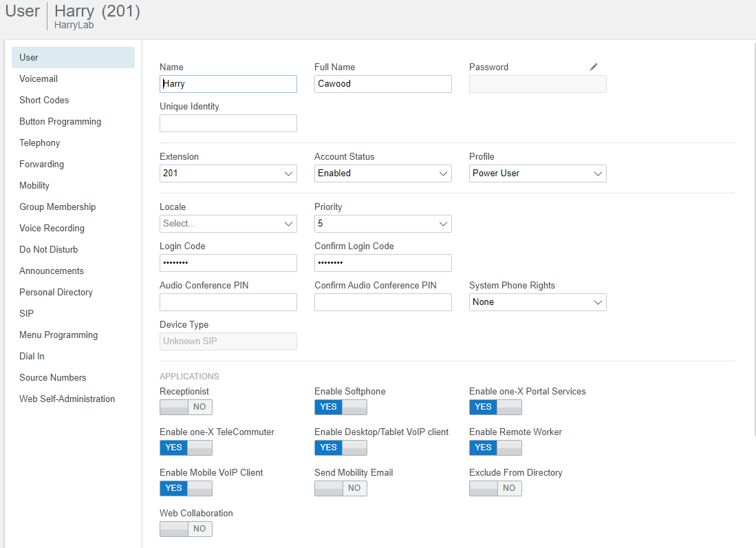756x548 pixels.
Task: Click the HarryLab subtitle text
Action: tap(74, 25)
